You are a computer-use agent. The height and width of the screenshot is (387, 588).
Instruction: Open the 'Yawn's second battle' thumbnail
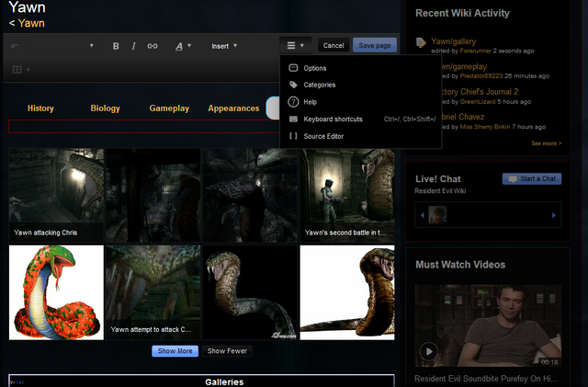[x=347, y=195]
